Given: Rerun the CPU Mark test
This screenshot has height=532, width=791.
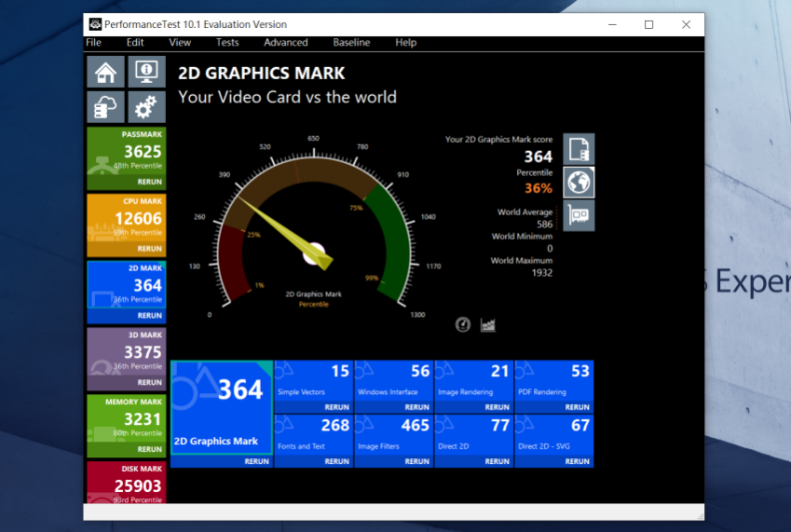Looking at the screenshot, I should pos(150,249).
